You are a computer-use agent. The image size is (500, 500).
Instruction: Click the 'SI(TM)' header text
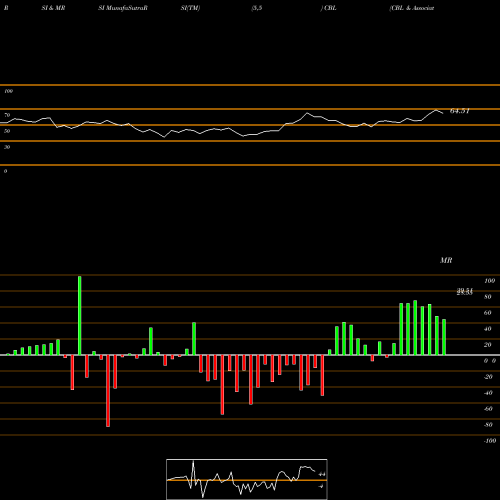tap(190, 8)
